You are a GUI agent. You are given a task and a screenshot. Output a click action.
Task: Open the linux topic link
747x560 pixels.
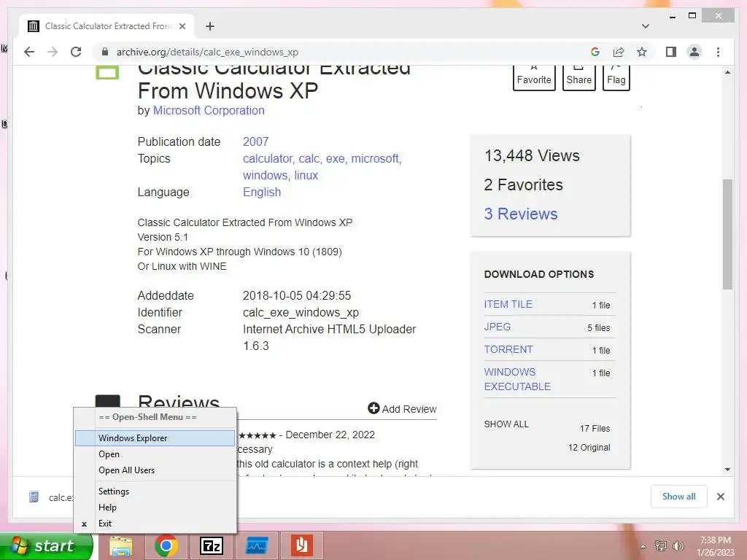306,175
